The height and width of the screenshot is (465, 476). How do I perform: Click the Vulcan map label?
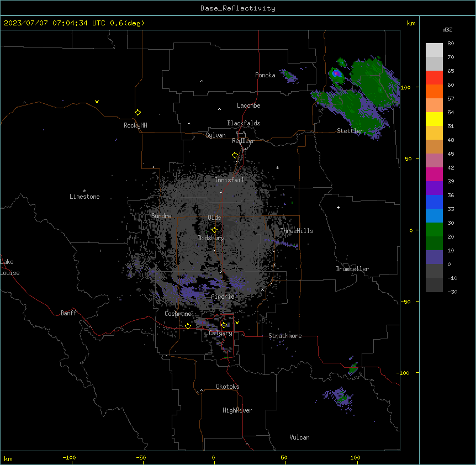point(299,437)
